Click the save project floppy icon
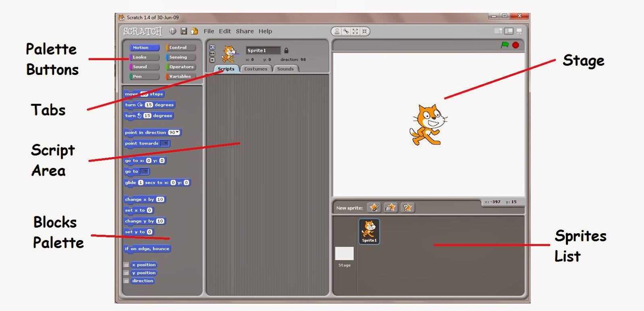The width and height of the screenshot is (644, 311). [184, 31]
